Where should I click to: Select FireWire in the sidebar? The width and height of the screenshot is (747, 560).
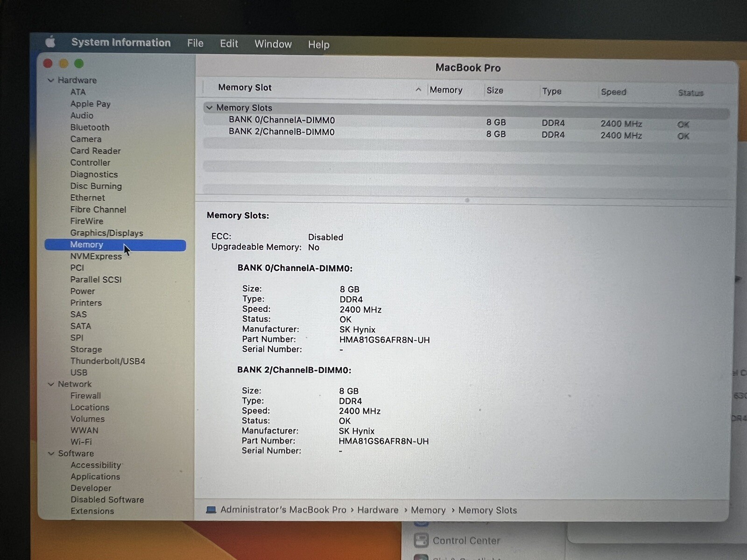pyautogui.click(x=86, y=221)
